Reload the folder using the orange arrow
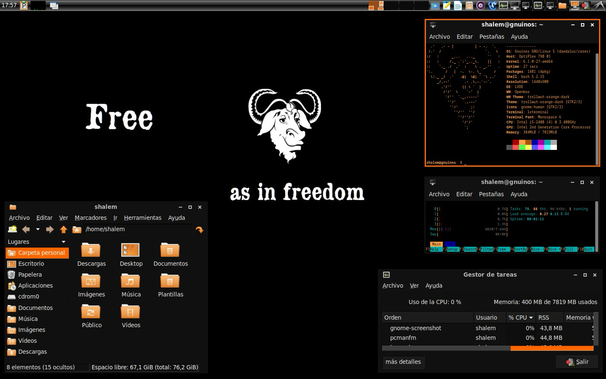This screenshot has width=606, height=379. (199, 229)
